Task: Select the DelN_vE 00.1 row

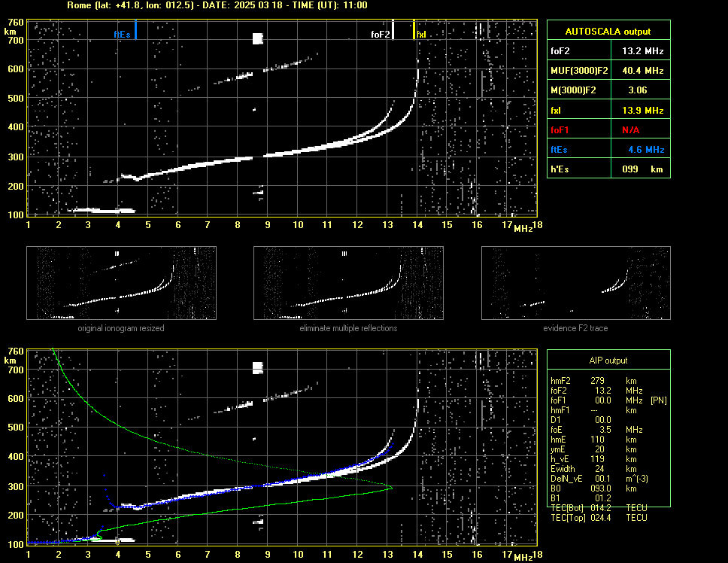Action: click(599, 479)
